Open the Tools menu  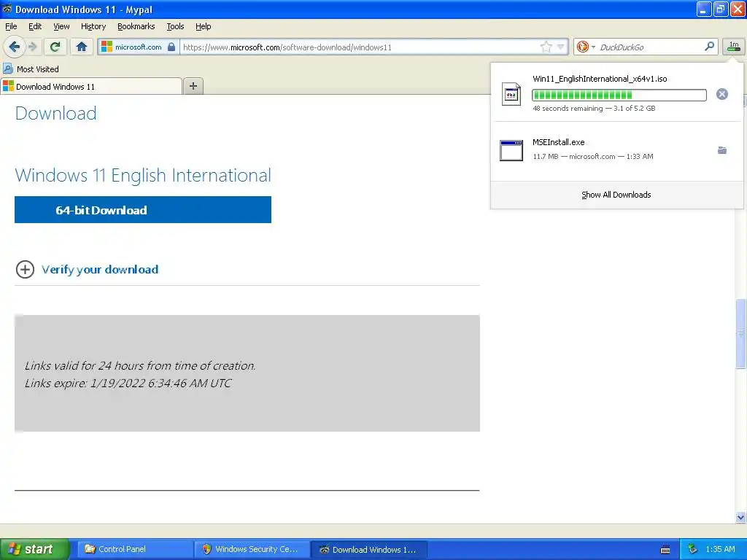pyautogui.click(x=175, y=27)
